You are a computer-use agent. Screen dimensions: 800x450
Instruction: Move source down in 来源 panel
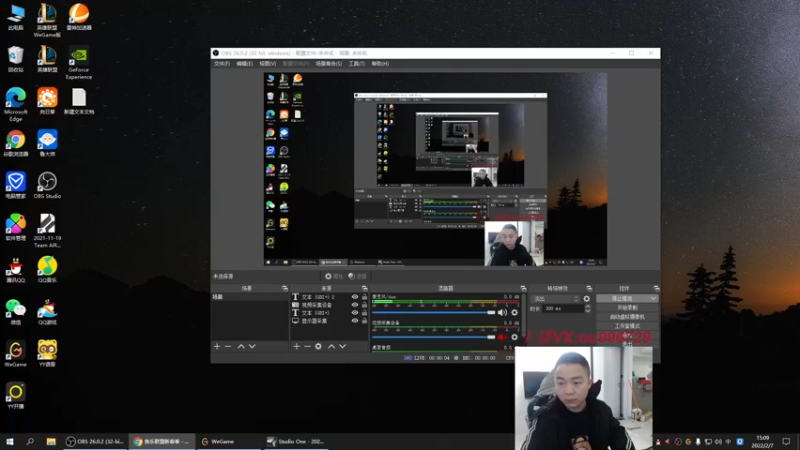342,346
